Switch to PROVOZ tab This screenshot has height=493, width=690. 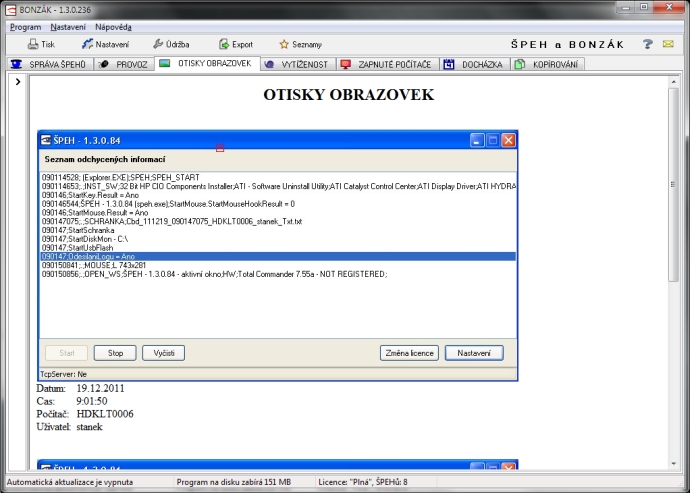[124, 64]
